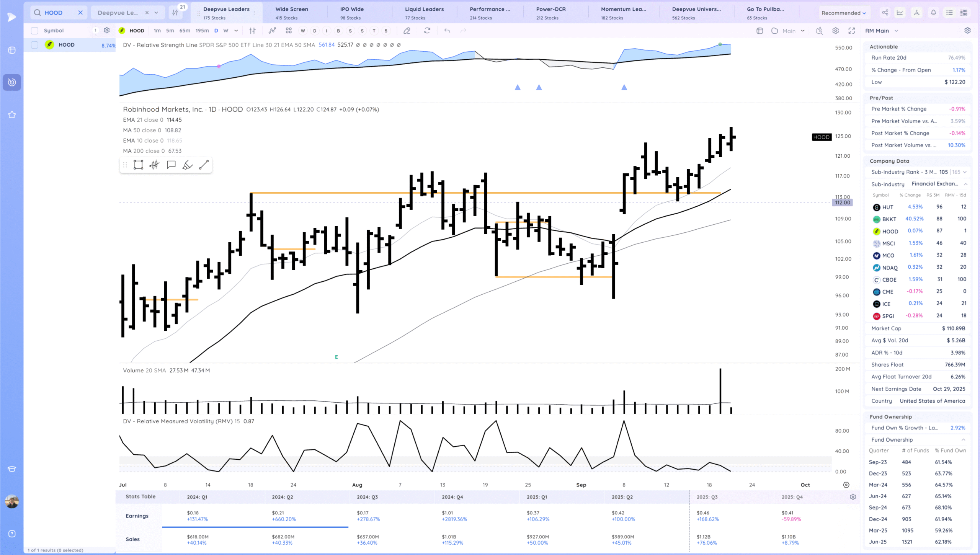
Task: Click the eraser icon in chart toolbar
Action: [407, 31]
